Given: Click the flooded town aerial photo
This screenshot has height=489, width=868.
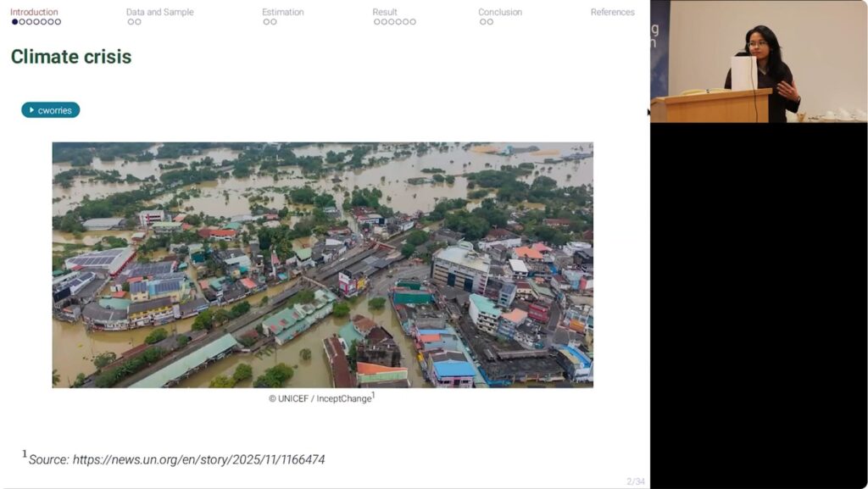Looking at the screenshot, I should (322, 264).
